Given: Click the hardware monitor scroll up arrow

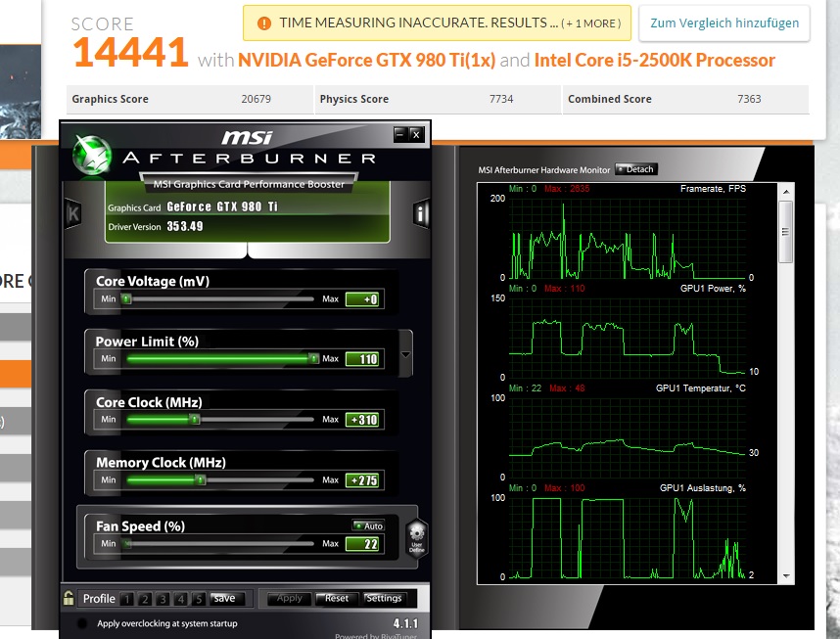Looking at the screenshot, I should pos(786,192).
